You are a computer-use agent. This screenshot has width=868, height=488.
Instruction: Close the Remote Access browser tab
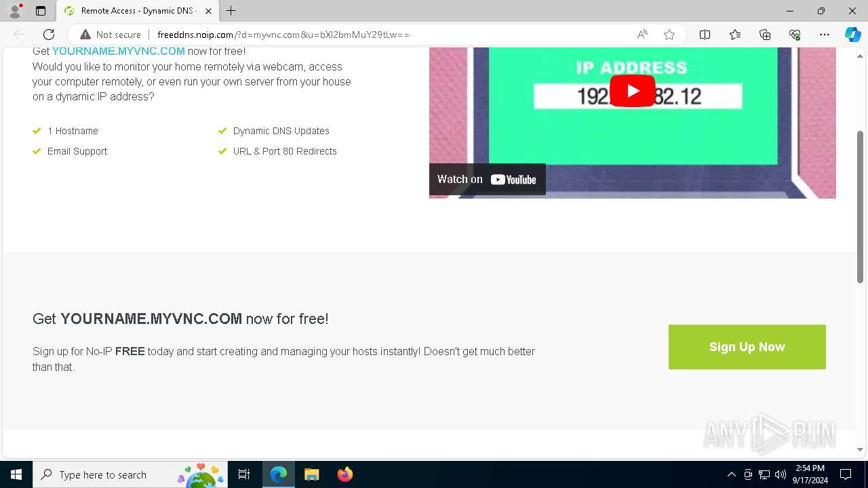(x=208, y=11)
